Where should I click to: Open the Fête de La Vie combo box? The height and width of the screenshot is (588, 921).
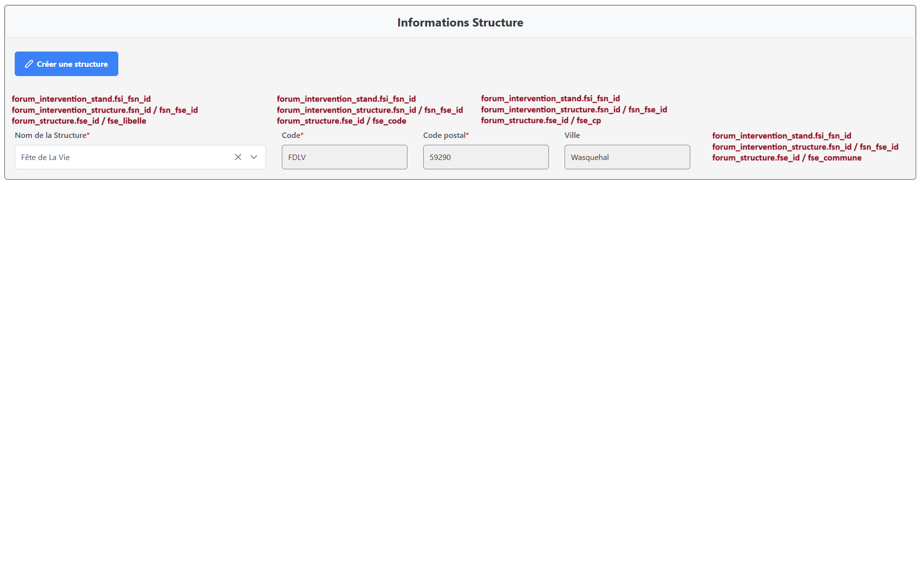(x=123, y=157)
